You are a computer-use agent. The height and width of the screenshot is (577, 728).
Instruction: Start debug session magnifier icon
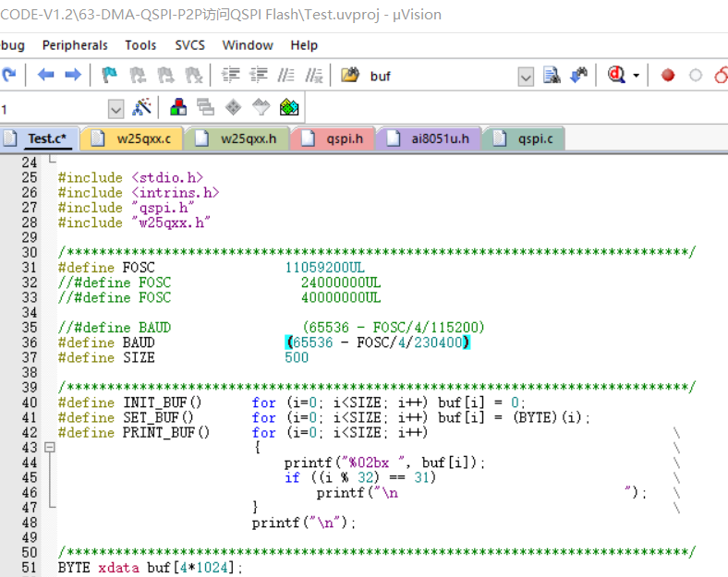click(616, 74)
